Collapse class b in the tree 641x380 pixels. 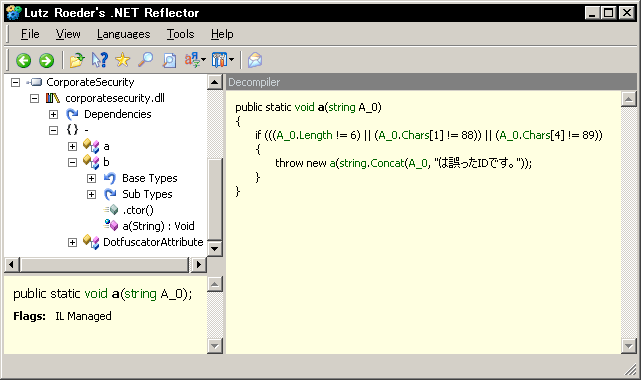pyautogui.click(x=72, y=162)
